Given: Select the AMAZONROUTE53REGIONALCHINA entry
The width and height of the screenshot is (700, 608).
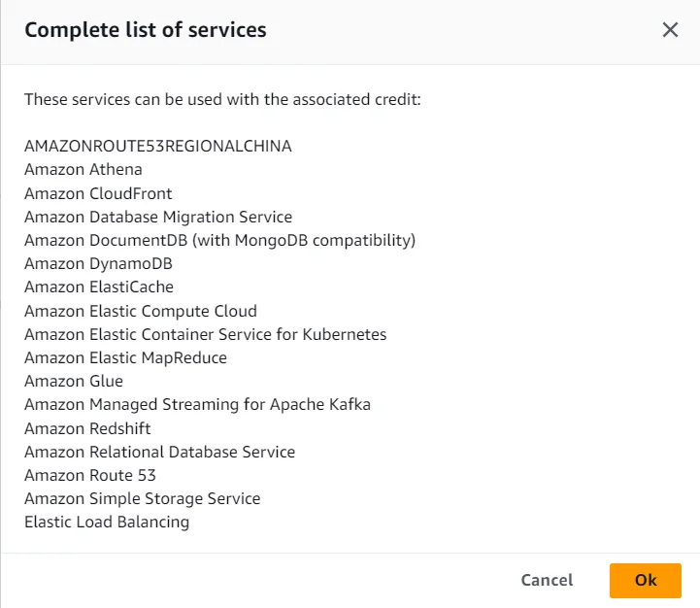Looking at the screenshot, I should (158, 146).
